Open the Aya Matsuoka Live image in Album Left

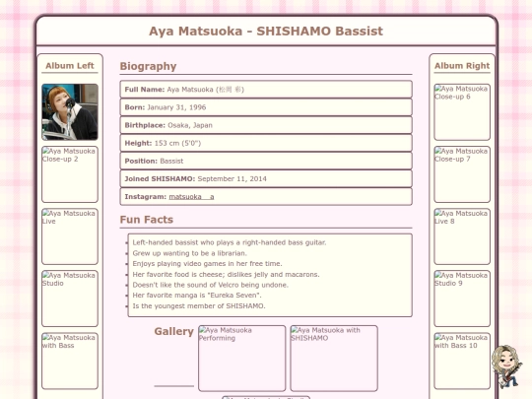click(70, 236)
